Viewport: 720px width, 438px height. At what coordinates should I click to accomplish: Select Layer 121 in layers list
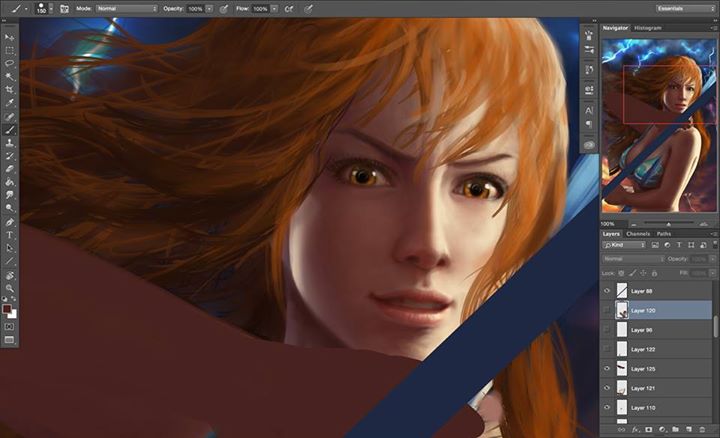[657, 388]
